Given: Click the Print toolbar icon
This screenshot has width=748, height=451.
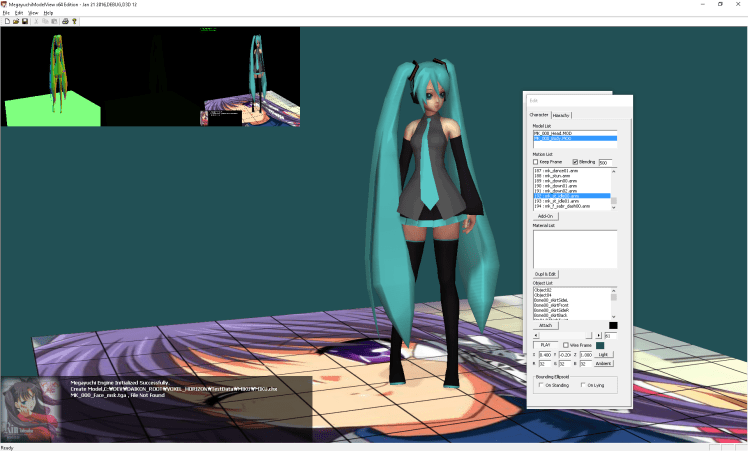Looking at the screenshot, I should point(65,21).
